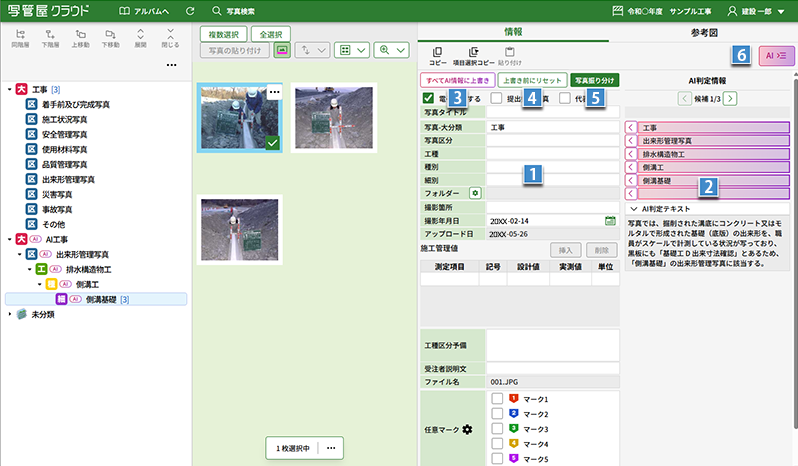This screenshot has height=466, width=798.
Task: Open 写真検索 photo search
Action: pyautogui.click(x=234, y=11)
